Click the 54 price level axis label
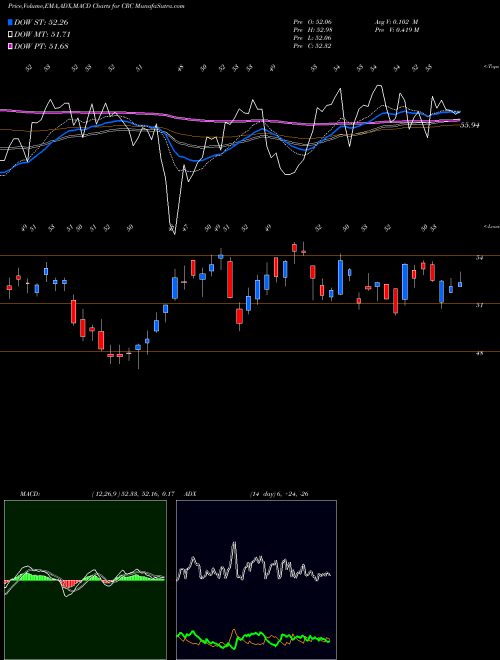Viewport: 500px width, 660px height. click(479, 258)
